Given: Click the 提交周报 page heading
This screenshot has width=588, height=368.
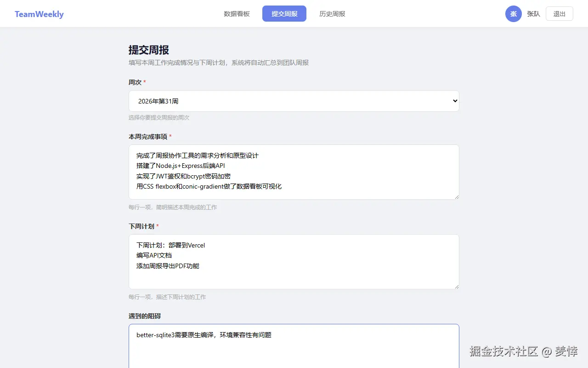Looking at the screenshot, I should [149, 50].
